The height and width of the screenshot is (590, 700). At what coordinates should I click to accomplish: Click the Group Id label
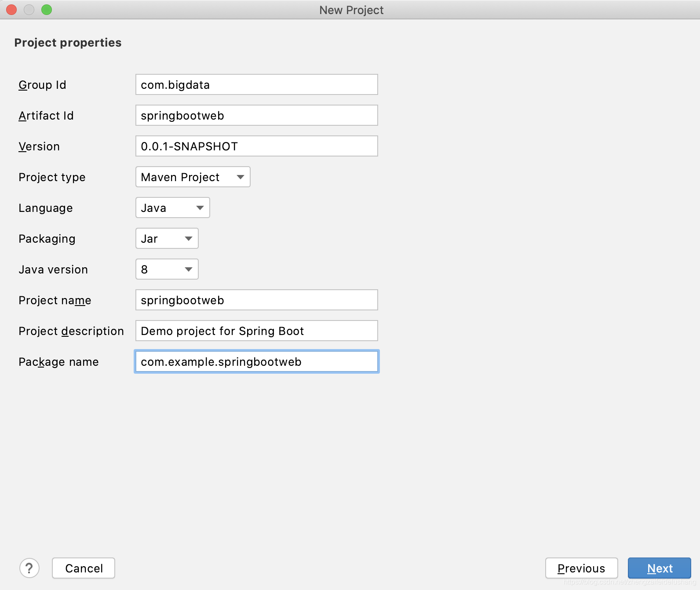42,85
